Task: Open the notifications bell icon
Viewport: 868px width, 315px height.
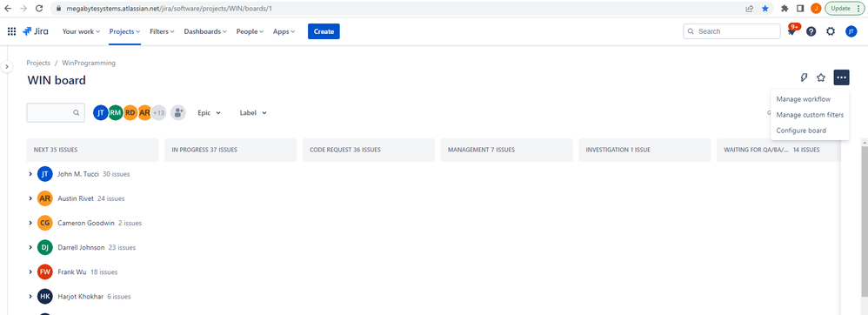Action: coord(791,31)
